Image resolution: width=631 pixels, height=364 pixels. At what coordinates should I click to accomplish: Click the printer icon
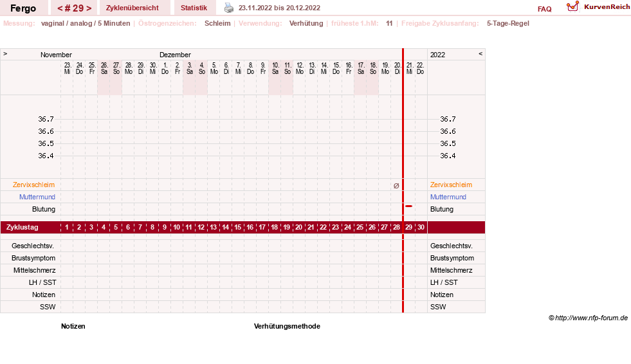click(x=228, y=8)
